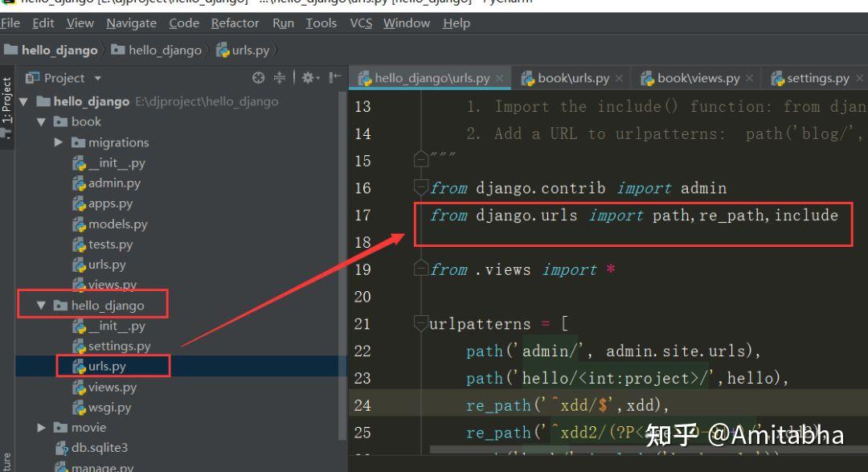The height and width of the screenshot is (472, 868).
Task: Open the Help menu
Action: (x=457, y=23)
